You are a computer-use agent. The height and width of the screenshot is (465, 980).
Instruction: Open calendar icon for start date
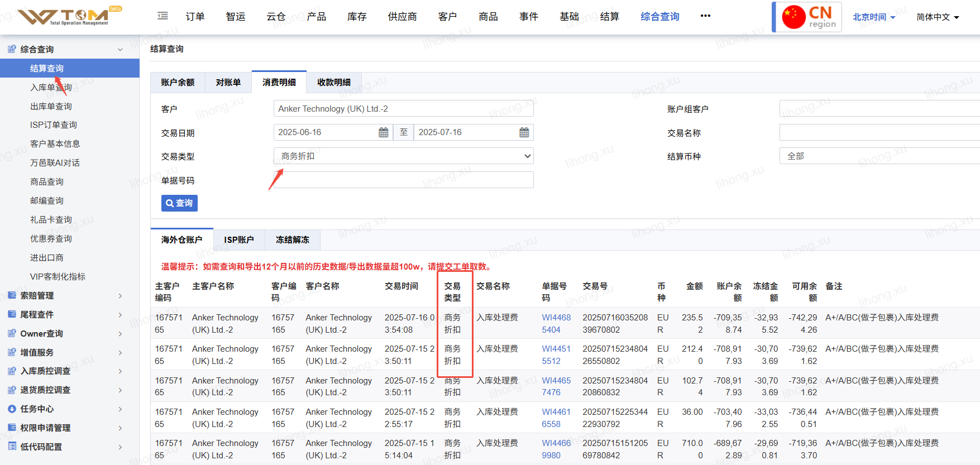click(x=384, y=132)
